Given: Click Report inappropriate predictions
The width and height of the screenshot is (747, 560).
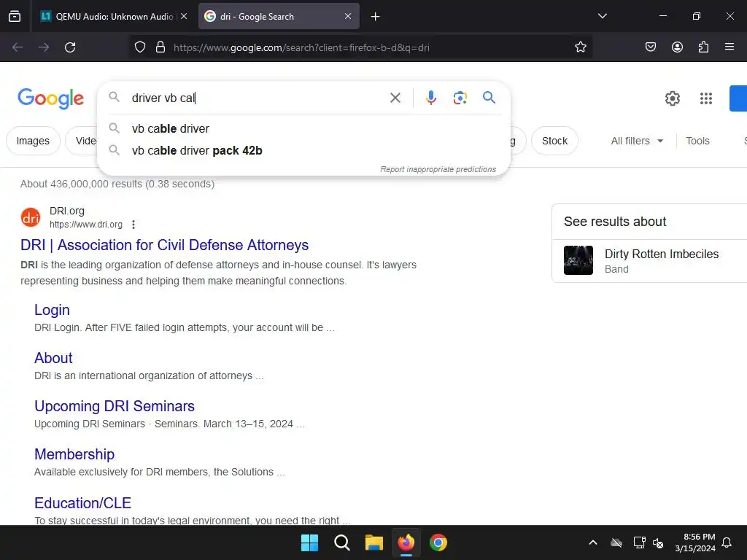Looking at the screenshot, I should pyautogui.click(x=438, y=169).
